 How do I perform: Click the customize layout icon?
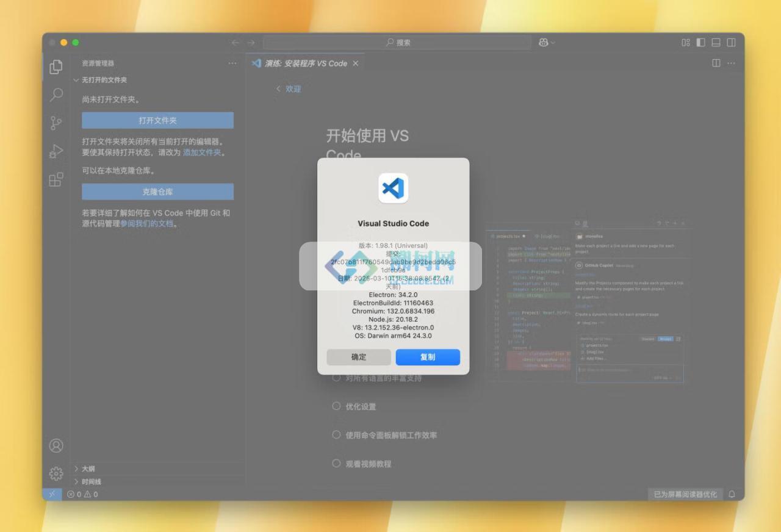point(686,42)
